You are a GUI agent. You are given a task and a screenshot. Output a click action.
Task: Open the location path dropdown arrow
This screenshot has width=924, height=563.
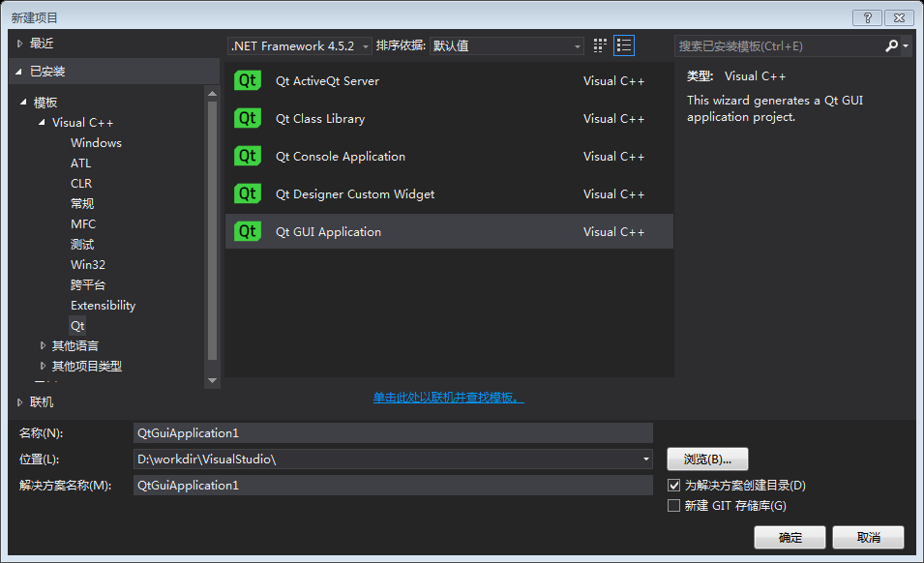click(646, 459)
